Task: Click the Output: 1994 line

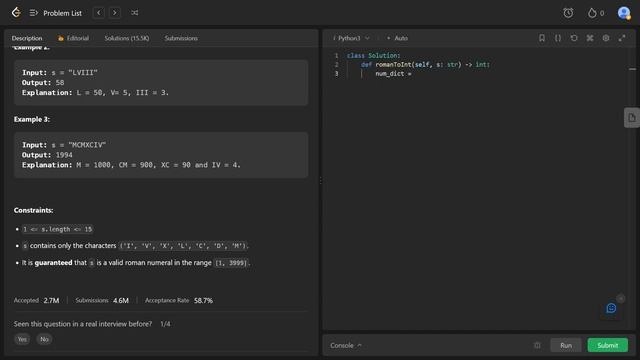Action: [x=47, y=155]
